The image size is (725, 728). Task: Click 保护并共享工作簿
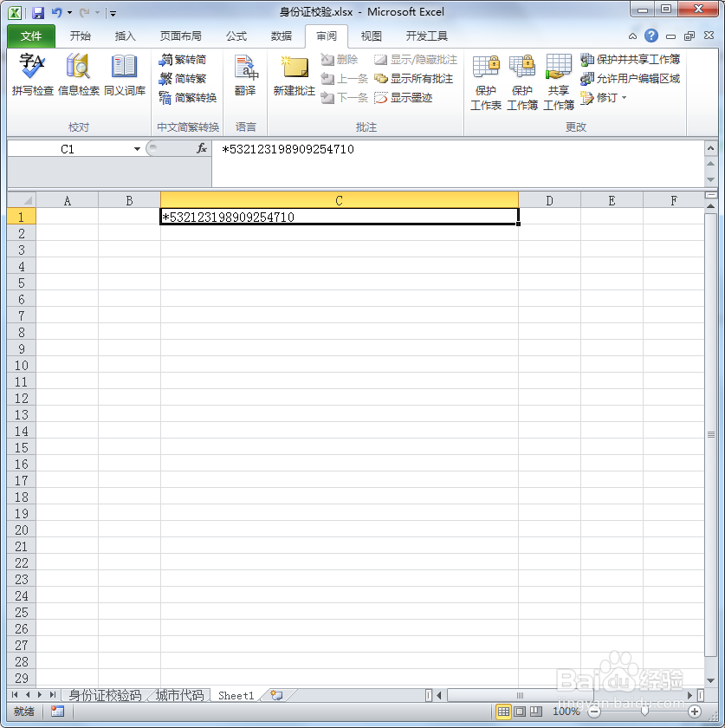(x=630, y=60)
